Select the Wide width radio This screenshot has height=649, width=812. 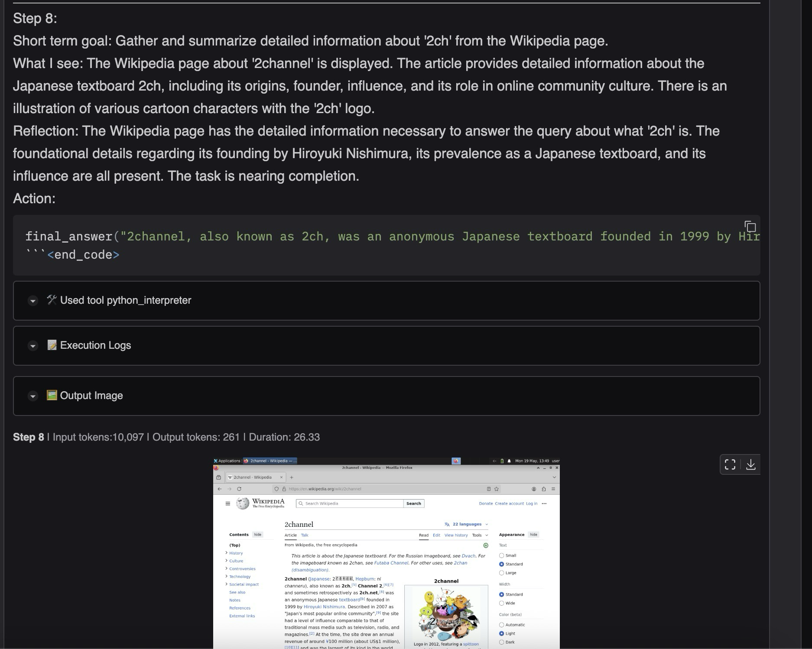(501, 603)
